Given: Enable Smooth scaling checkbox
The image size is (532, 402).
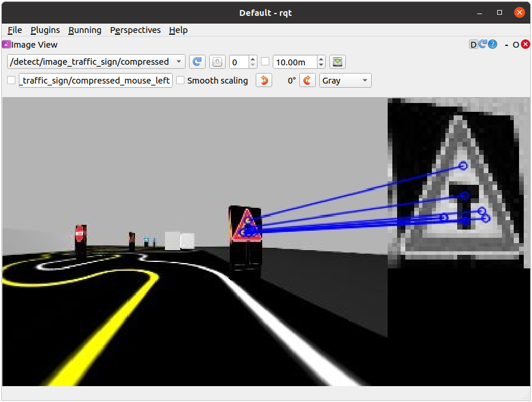Looking at the screenshot, I should click(181, 81).
